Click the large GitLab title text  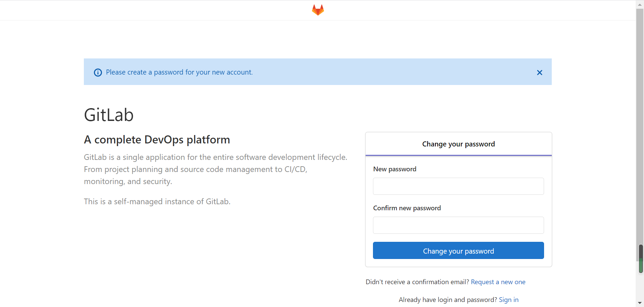pyautogui.click(x=109, y=115)
